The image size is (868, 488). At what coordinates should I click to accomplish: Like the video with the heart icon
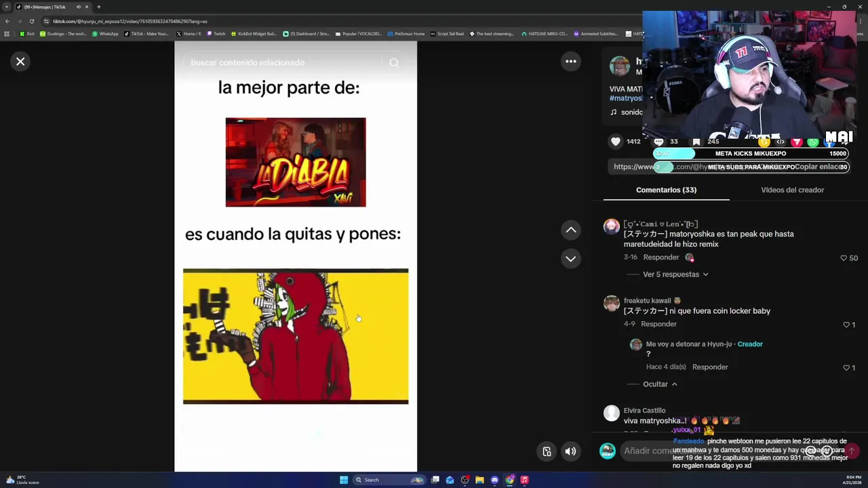click(x=616, y=141)
